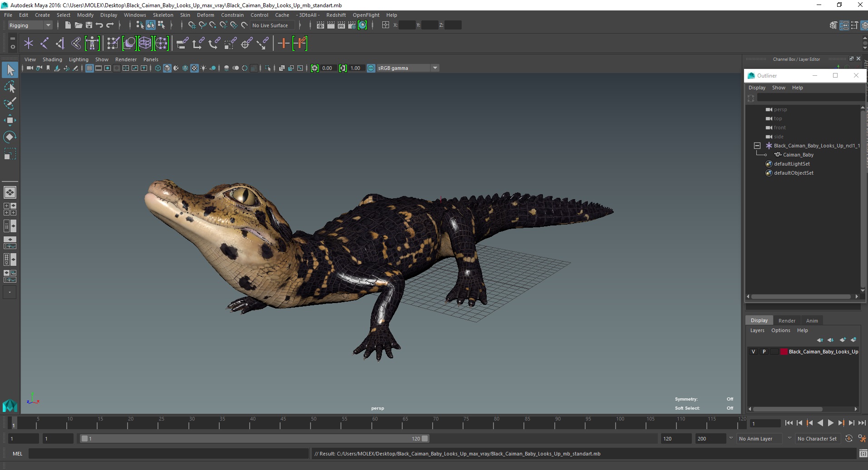868x470 pixels.
Task: Toggle layer visibility V box
Action: (754, 352)
